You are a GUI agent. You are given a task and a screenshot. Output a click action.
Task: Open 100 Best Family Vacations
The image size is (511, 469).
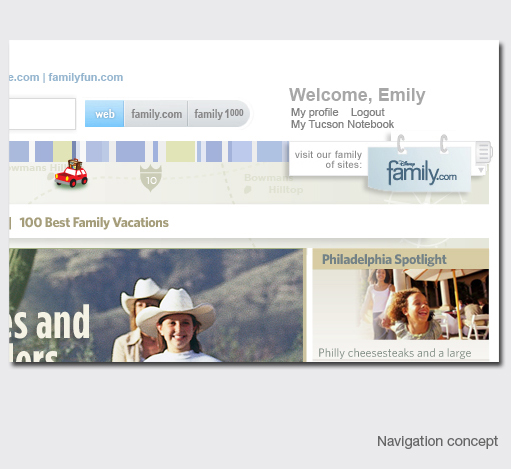click(x=94, y=223)
